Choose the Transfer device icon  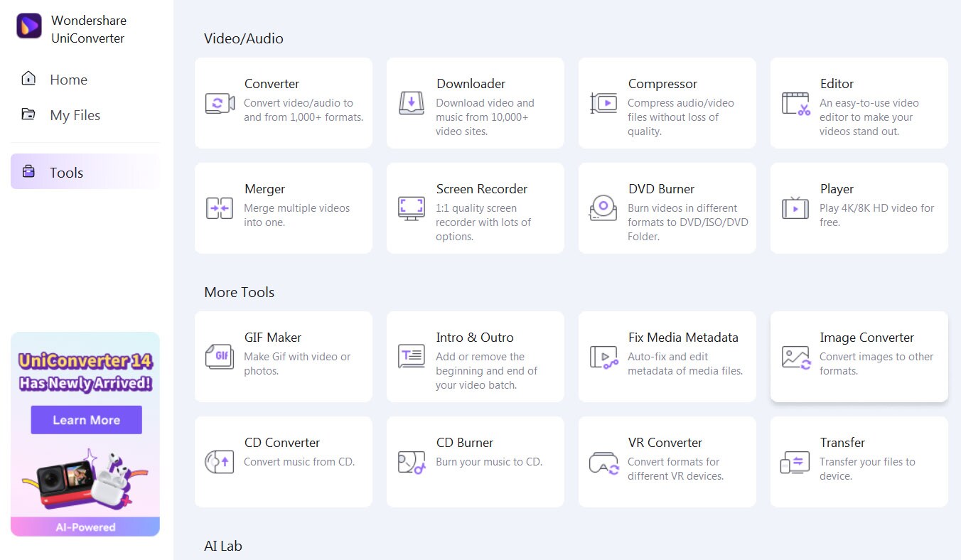pyautogui.click(x=795, y=462)
